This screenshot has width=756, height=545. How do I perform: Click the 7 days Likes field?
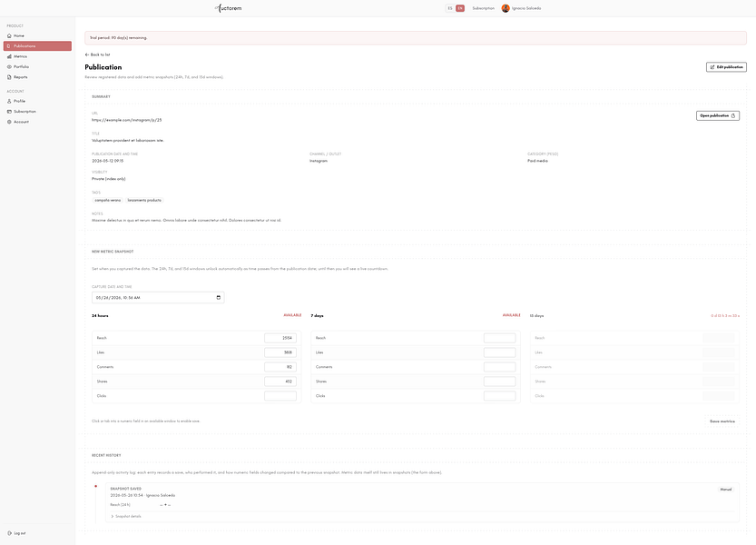tap(499, 352)
